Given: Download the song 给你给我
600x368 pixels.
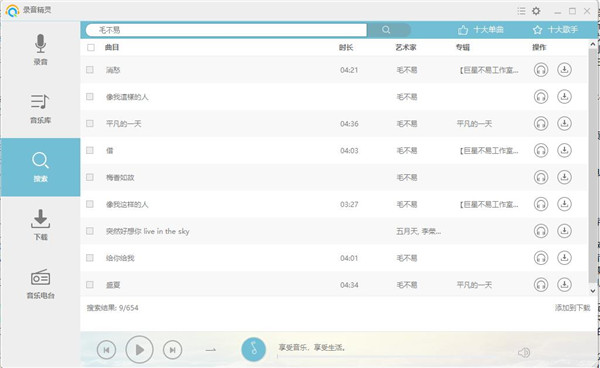Looking at the screenshot, I should click(x=564, y=258).
